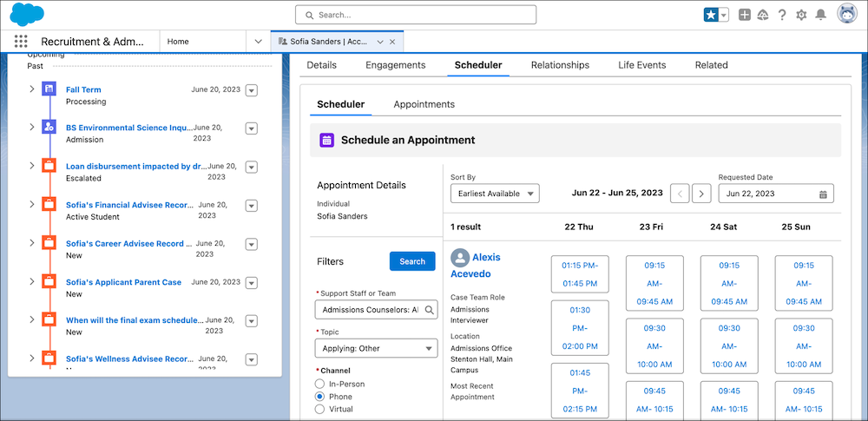Click the Salesforce cloud logo

coord(27,14)
